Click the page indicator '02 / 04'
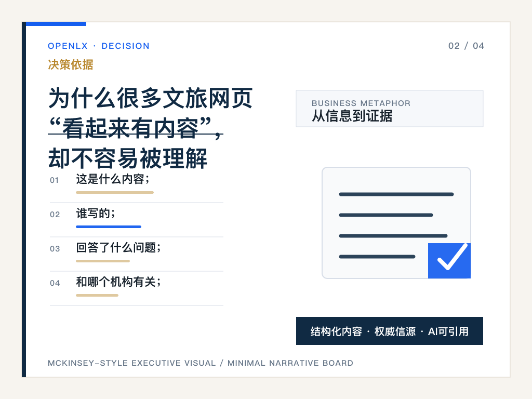 (466, 46)
